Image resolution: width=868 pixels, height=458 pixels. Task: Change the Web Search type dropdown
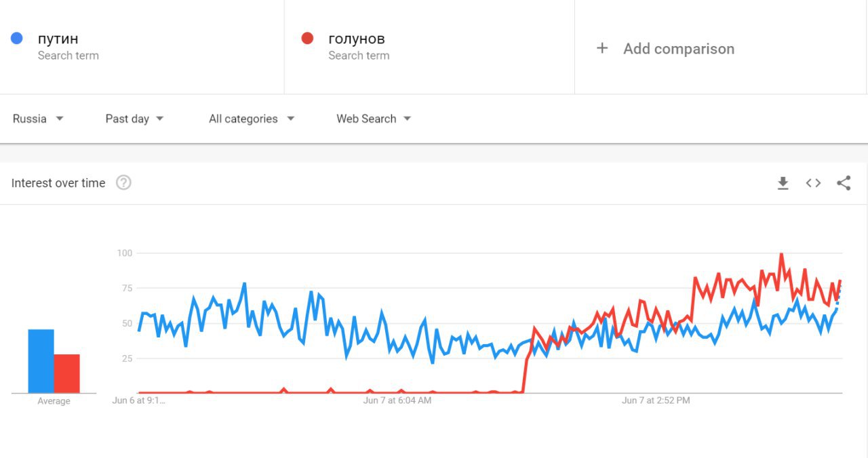click(374, 119)
